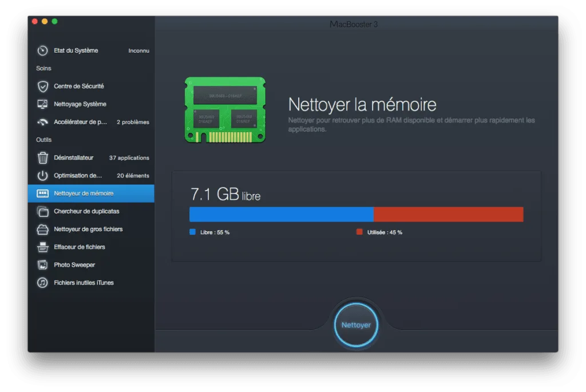This screenshot has width=586, height=392.
Task: Click the green RAM chip illustration
Action: click(225, 109)
